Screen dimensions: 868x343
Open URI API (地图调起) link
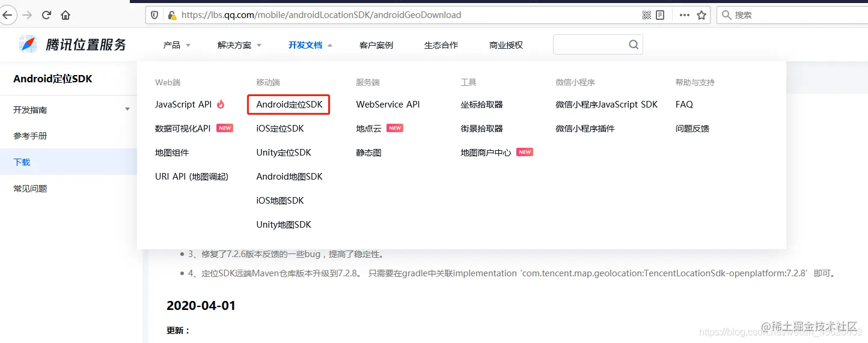192,177
